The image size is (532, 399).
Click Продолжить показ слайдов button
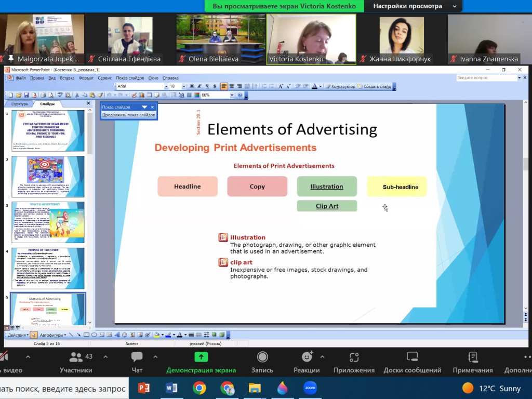coord(129,115)
